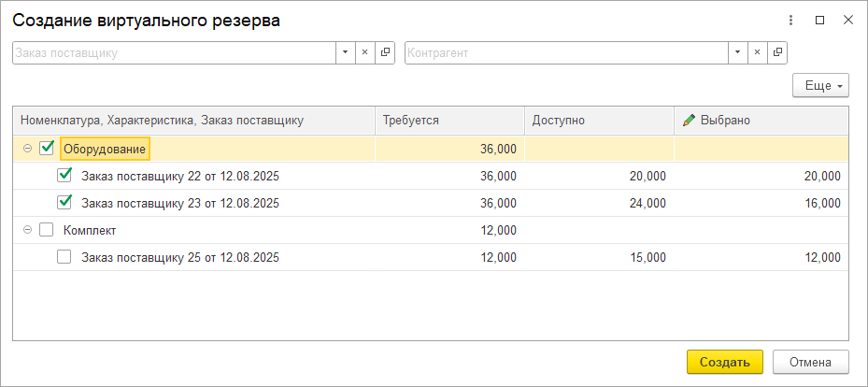Collapse the Оборудование tree group
868x387 pixels.
click(x=27, y=149)
